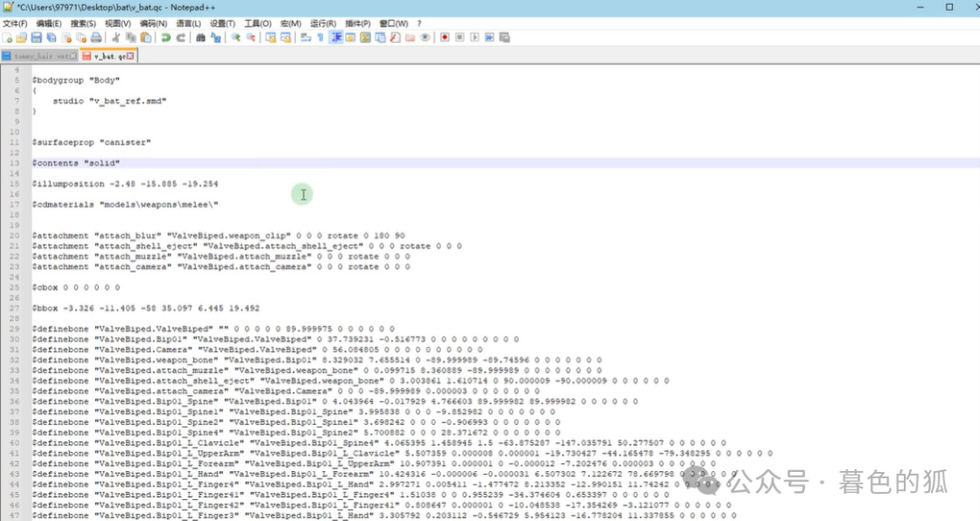The image size is (980, 521).
Task: Toggle synchronized horizontal scrolling icon
Action: pyautogui.click(x=286, y=37)
